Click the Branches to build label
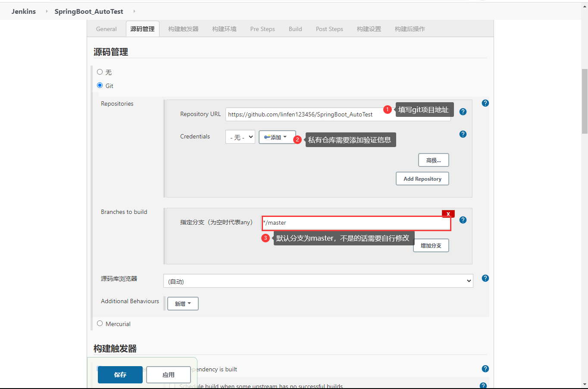This screenshot has height=389, width=588. pos(124,212)
